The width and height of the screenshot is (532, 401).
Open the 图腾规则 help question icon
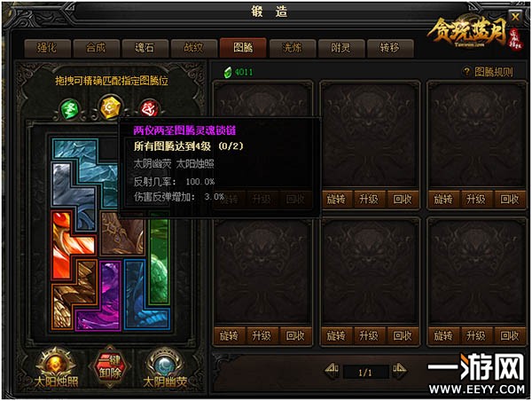[x=467, y=72]
